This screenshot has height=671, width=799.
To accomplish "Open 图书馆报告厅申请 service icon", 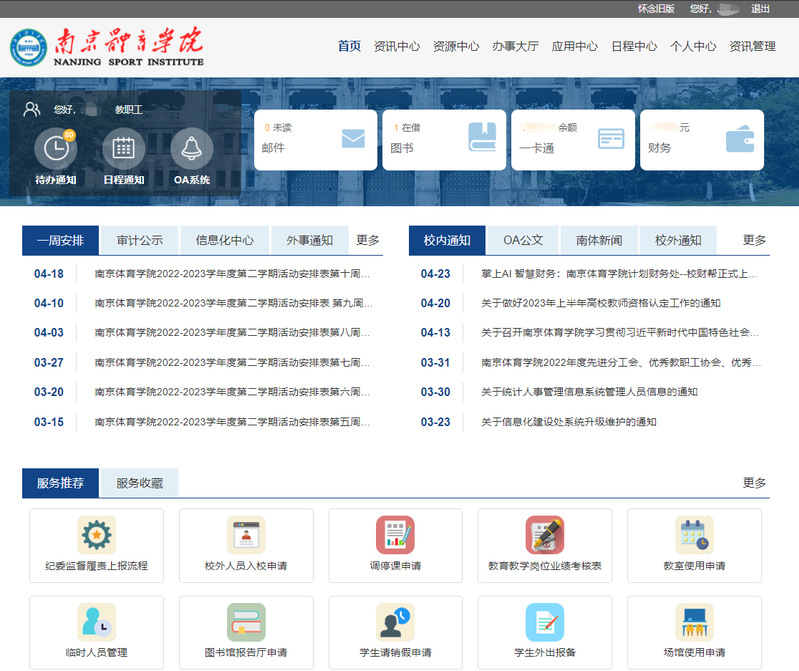I will [x=246, y=622].
